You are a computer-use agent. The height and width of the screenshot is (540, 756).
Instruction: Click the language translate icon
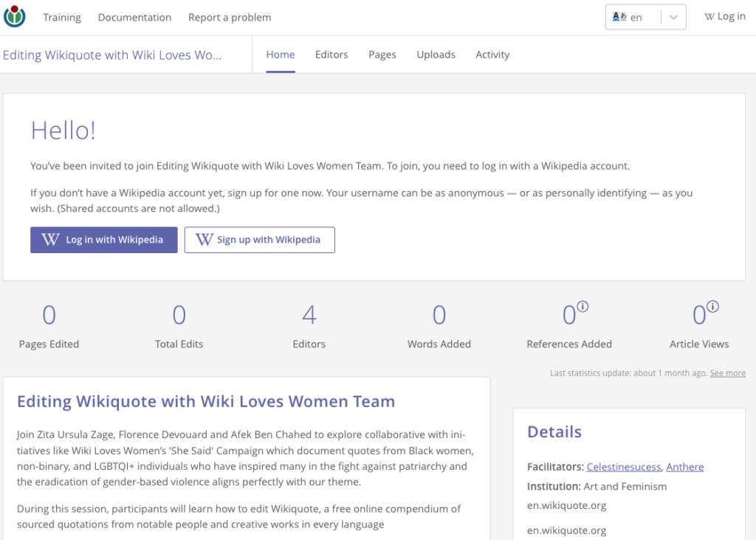click(619, 17)
